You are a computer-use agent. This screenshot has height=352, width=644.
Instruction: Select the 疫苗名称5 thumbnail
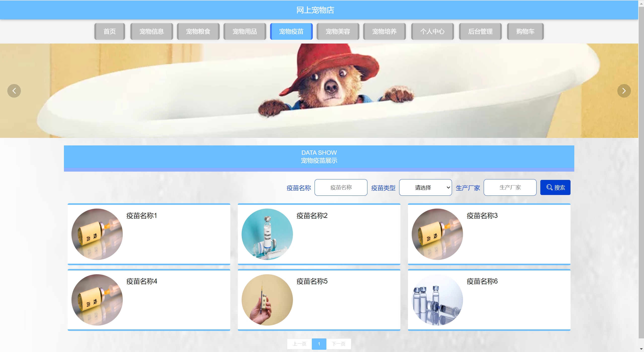[267, 300]
